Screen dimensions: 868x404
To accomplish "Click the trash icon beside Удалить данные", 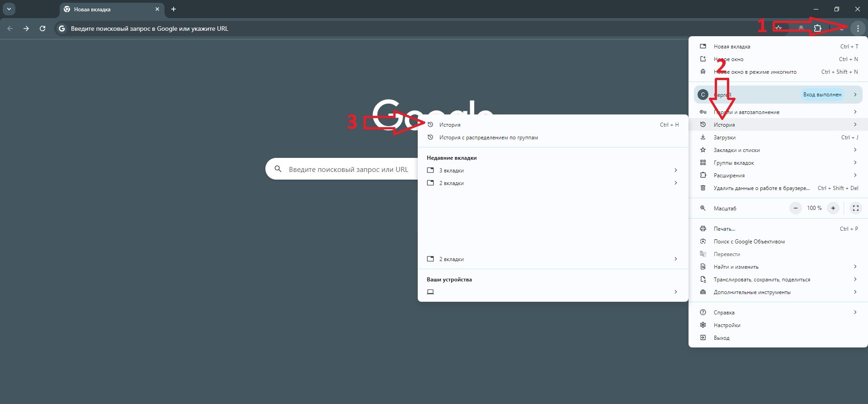I will pyautogui.click(x=703, y=188).
